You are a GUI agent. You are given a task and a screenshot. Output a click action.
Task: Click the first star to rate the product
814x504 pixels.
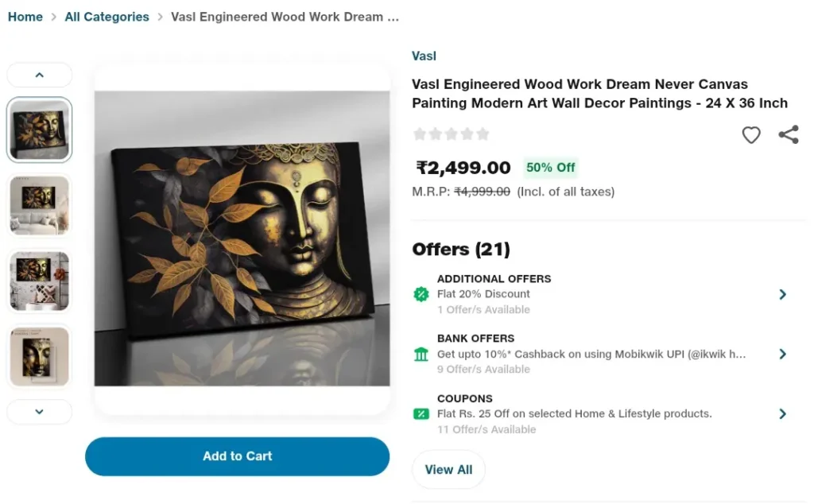point(420,134)
